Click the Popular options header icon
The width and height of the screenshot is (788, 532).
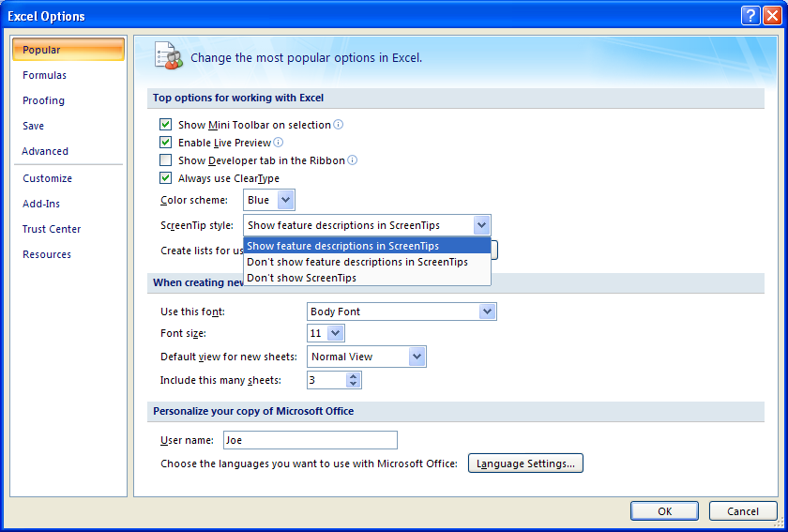(168, 55)
